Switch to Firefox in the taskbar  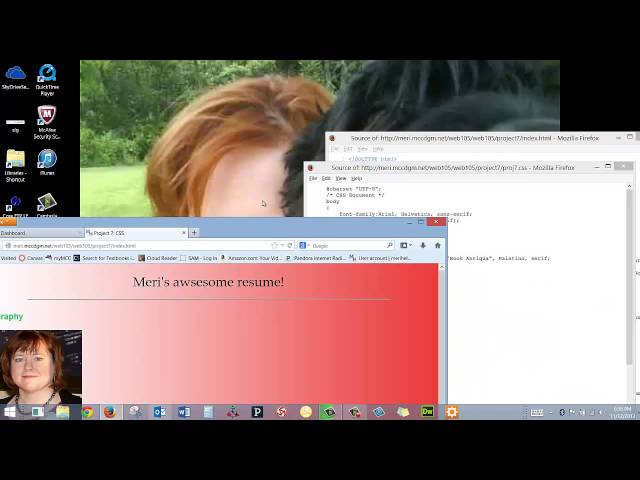point(110,412)
